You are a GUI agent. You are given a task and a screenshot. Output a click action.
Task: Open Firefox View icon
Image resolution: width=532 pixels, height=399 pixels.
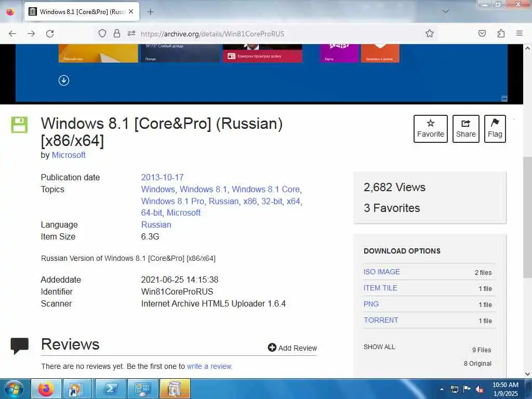10,12
